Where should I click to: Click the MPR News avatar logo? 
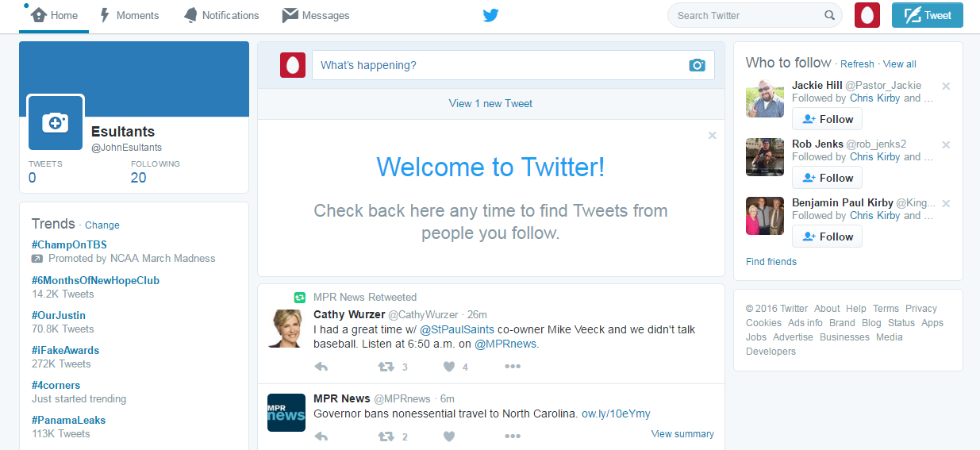[286, 413]
